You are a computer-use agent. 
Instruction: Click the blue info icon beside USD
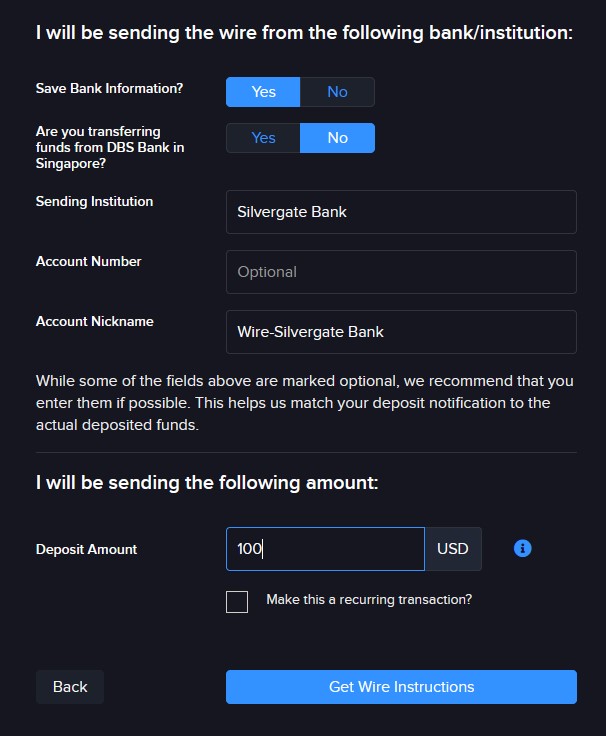click(x=522, y=548)
